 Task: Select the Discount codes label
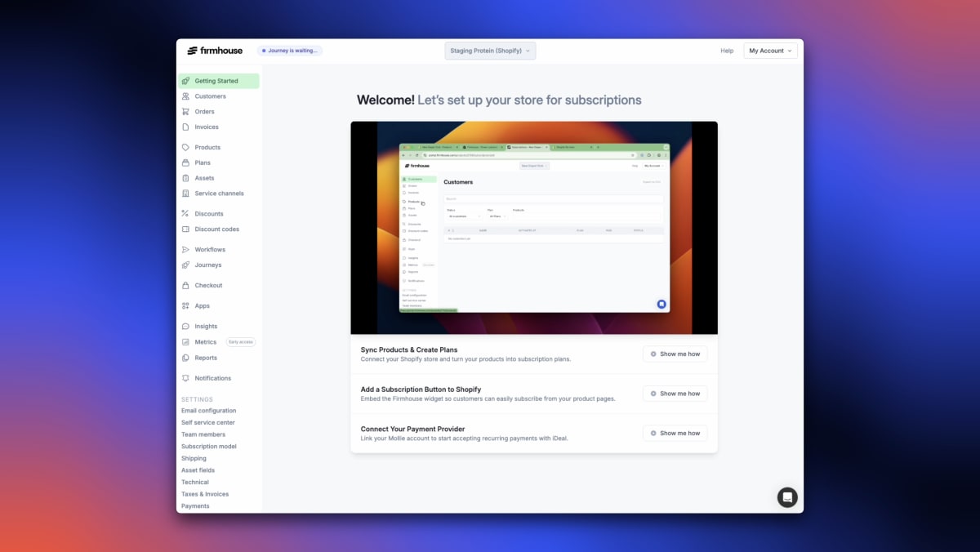coord(216,229)
